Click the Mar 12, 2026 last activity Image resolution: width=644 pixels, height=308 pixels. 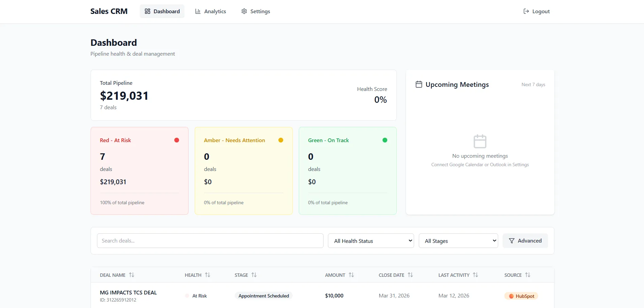pos(454,296)
